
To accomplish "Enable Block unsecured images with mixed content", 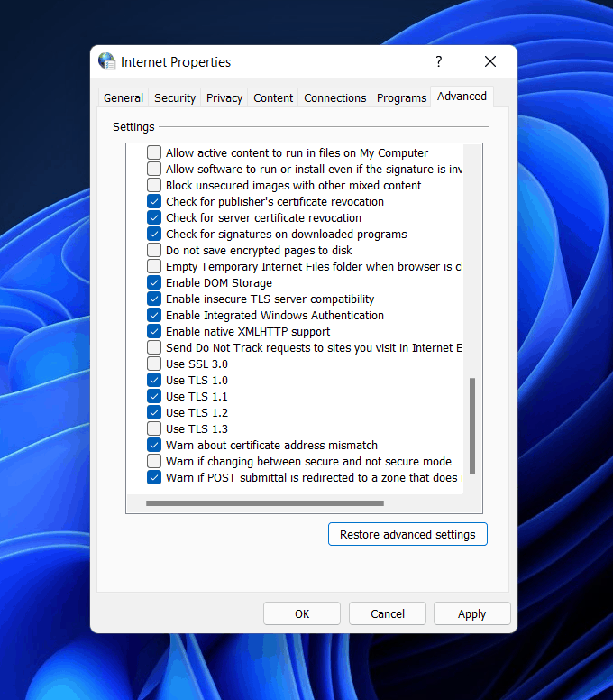I will (154, 185).
